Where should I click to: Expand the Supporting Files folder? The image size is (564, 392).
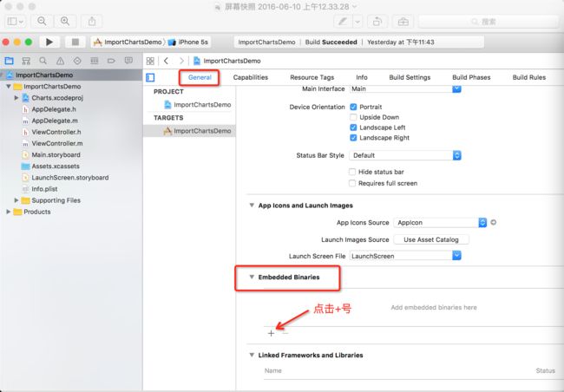tap(16, 200)
